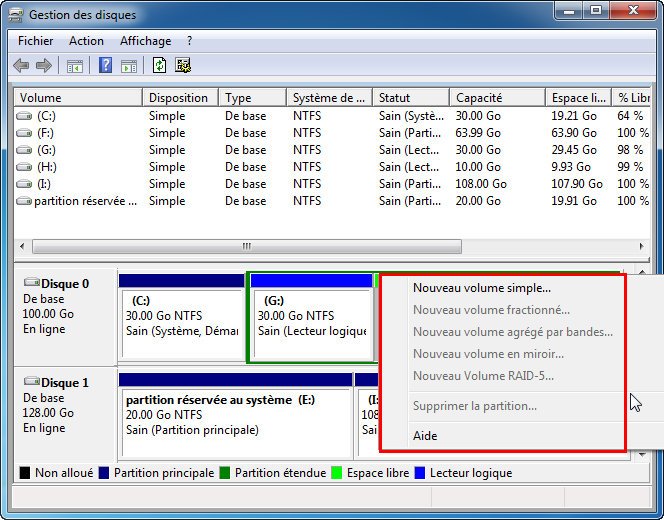Click the drive icon for volume (G:)
The image size is (664, 520).
(x=24, y=150)
